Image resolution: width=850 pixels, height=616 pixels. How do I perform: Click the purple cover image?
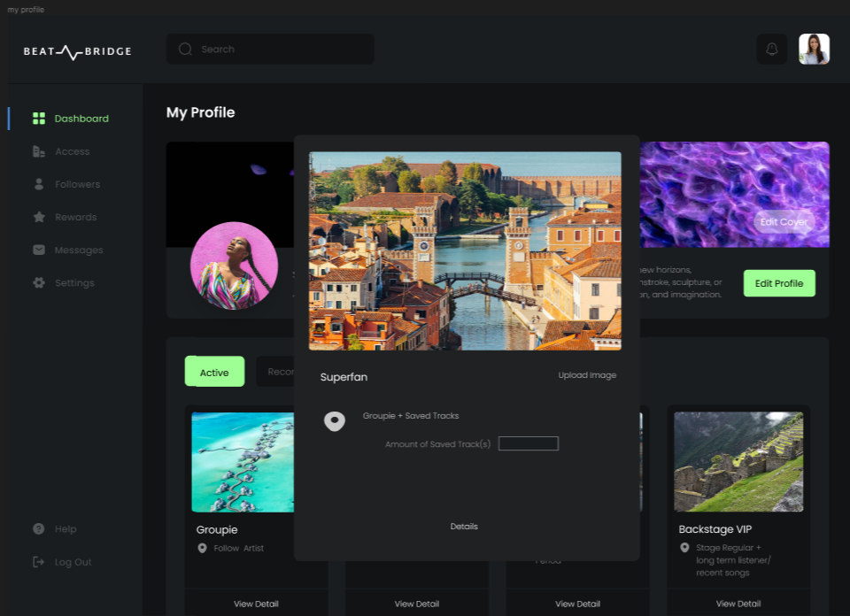[735, 195]
